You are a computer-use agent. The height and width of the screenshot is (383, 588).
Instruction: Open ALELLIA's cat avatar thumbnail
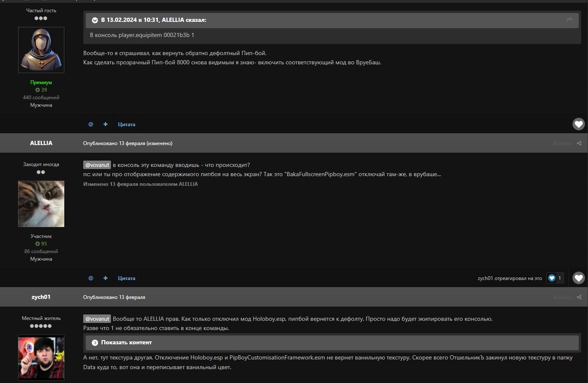[41, 204]
